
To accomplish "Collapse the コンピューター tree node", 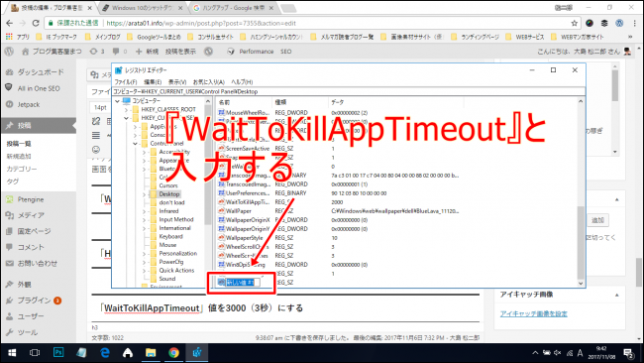I will [118, 101].
